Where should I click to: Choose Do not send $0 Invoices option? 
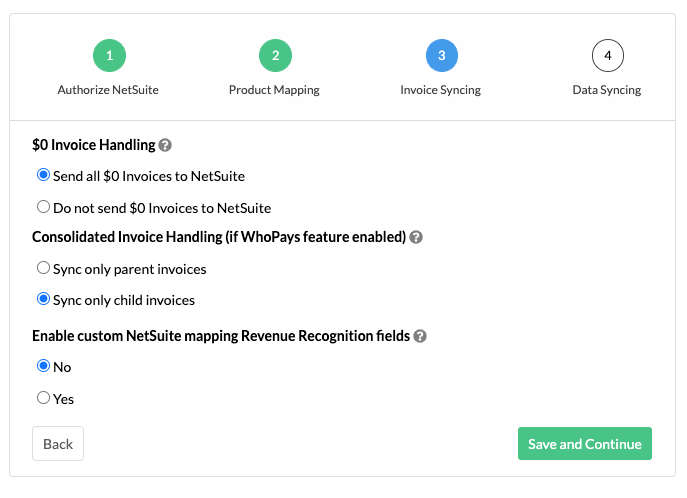(43, 207)
